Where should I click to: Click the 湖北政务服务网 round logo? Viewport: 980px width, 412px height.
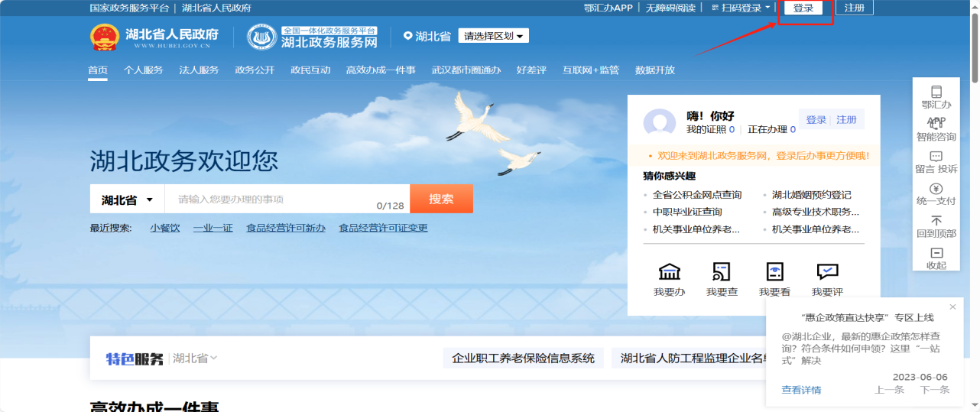[261, 36]
